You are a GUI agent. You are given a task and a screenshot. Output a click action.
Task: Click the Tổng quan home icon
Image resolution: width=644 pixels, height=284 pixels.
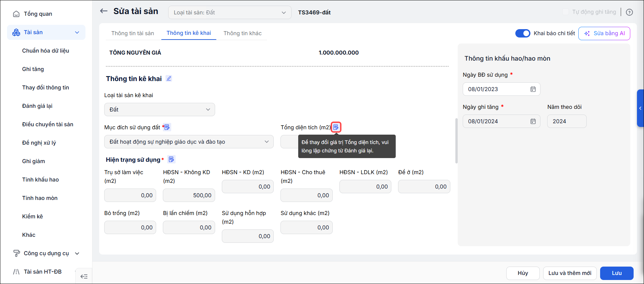pos(16,14)
